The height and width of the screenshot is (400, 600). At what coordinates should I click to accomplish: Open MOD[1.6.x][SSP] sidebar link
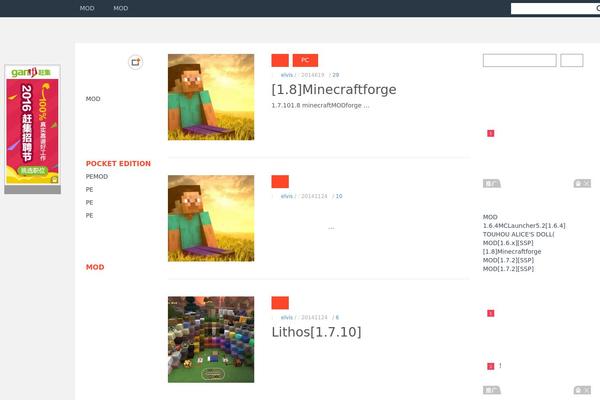click(x=508, y=243)
